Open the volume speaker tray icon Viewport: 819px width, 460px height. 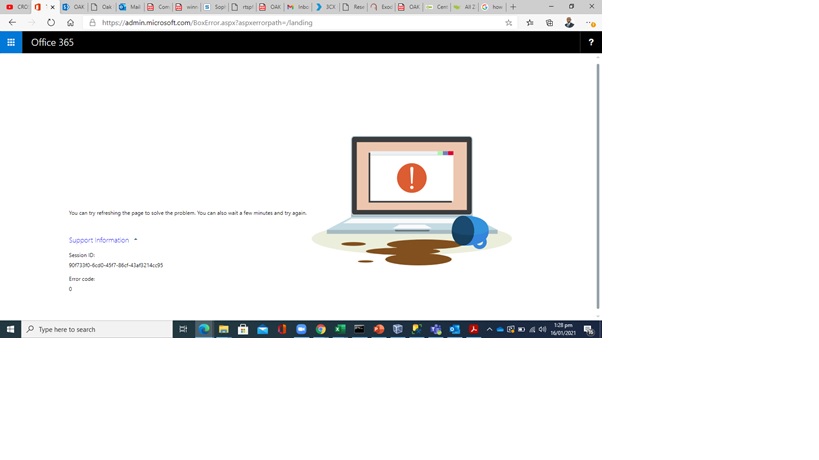coord(542,329)
